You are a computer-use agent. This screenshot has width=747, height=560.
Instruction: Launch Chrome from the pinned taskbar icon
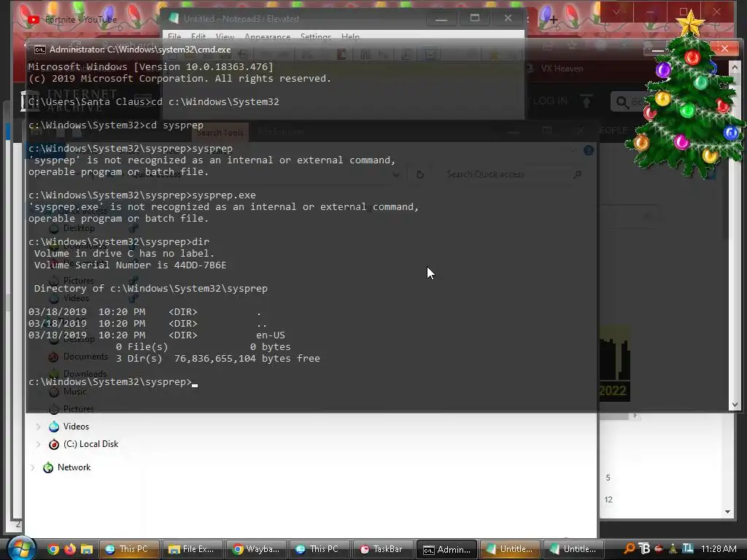53,549
